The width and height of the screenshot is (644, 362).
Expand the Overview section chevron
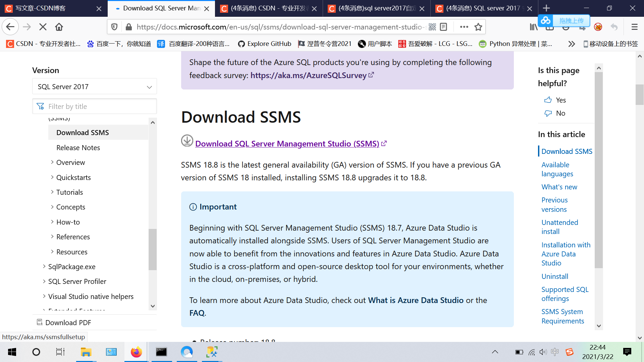[x=52, y=162]
